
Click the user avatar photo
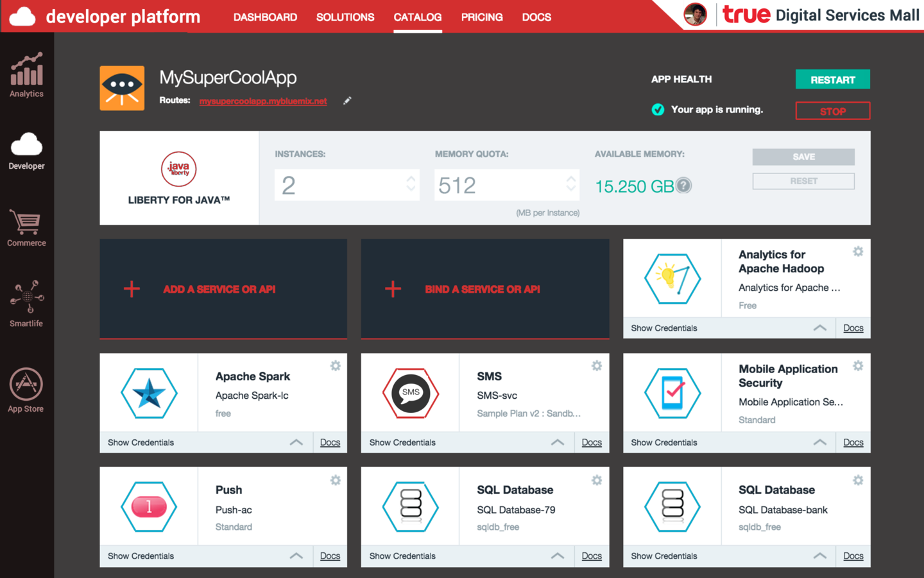click(695, 14)
